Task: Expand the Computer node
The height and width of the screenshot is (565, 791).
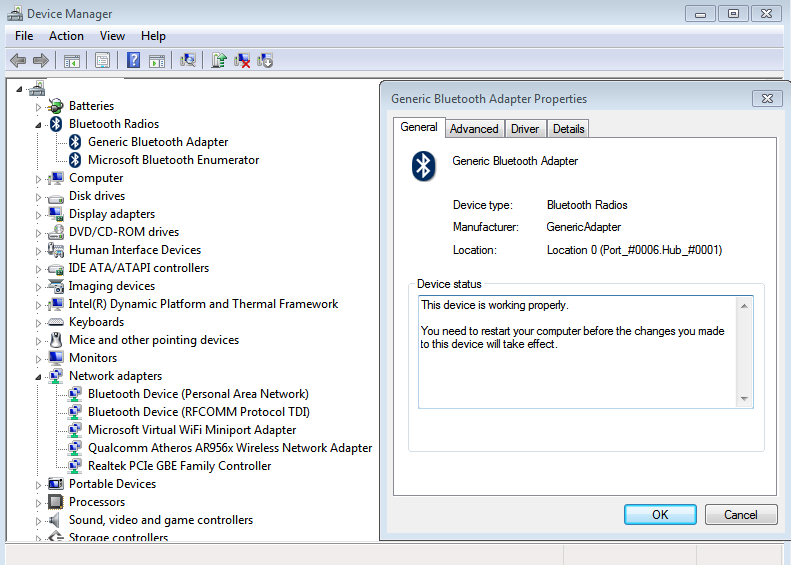Action: [x=38, y=179]
